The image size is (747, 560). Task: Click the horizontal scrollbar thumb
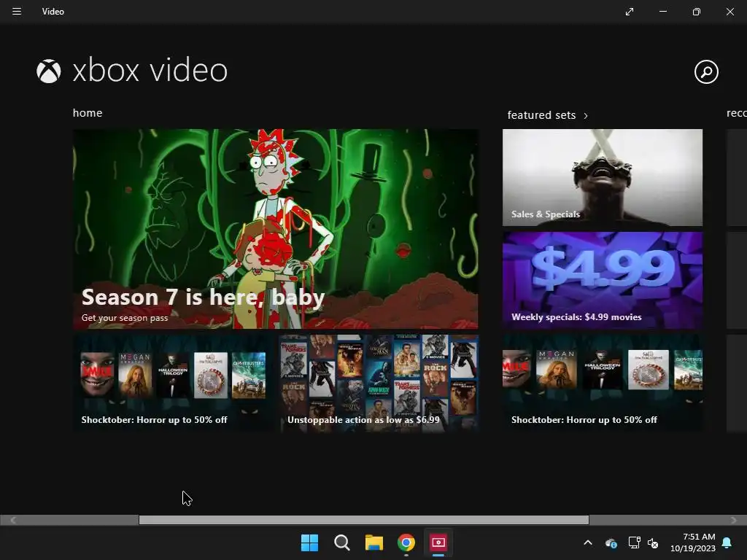(364, 520)
